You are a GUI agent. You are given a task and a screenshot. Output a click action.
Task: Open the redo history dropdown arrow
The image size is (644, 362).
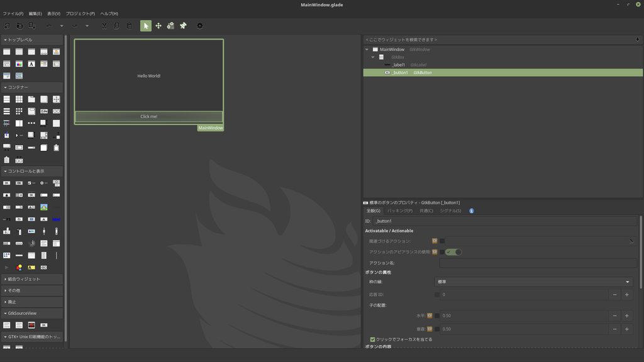[x=87, y=26]
